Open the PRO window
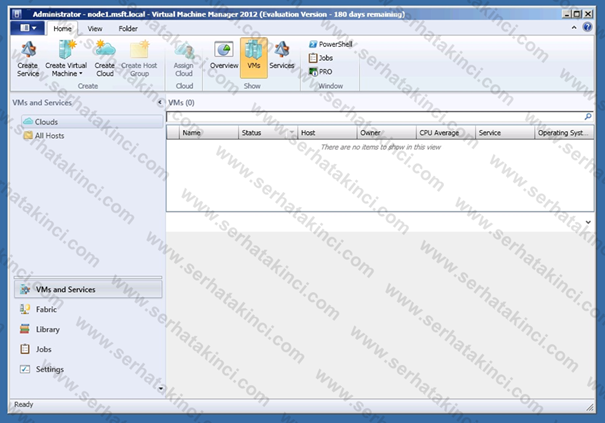Screen dimensions: 605x423 (321, 72)
